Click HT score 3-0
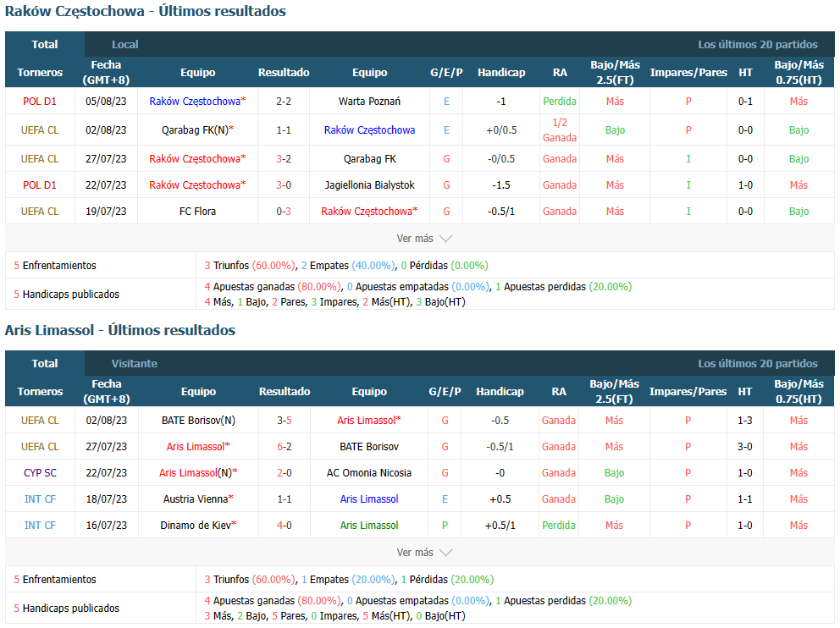Screen dimensions: 840x628 tap(744, 447)
